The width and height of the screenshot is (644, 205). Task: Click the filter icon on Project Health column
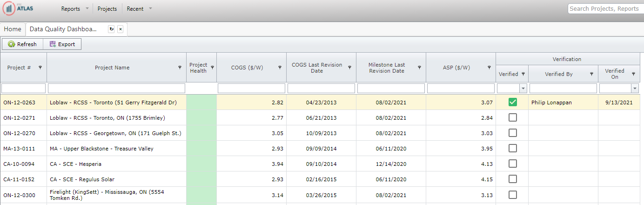coord(212,68)
